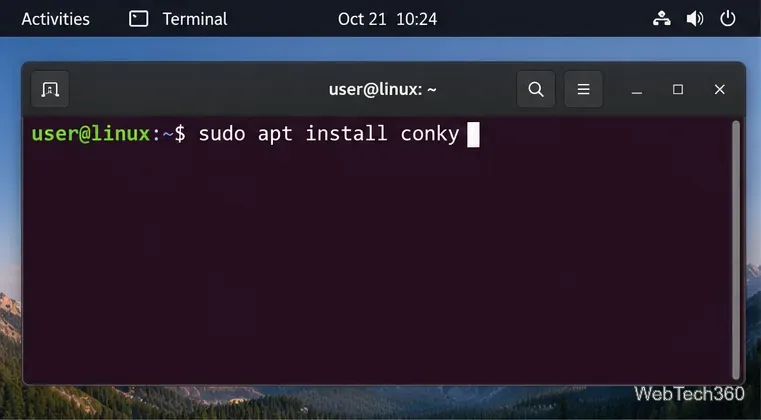Click the green user@linux prompt text
This screenshot has height=420, width=761.
click(x=91, y=134)
